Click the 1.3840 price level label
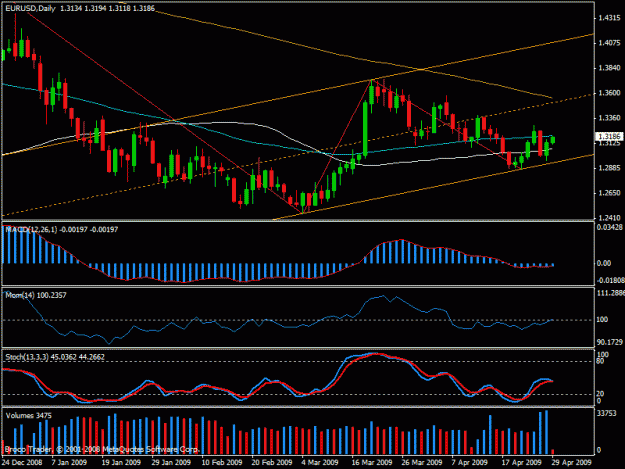The width and height of the screenshot is (625, 469). pyautogui.click(x=609, y=68)
